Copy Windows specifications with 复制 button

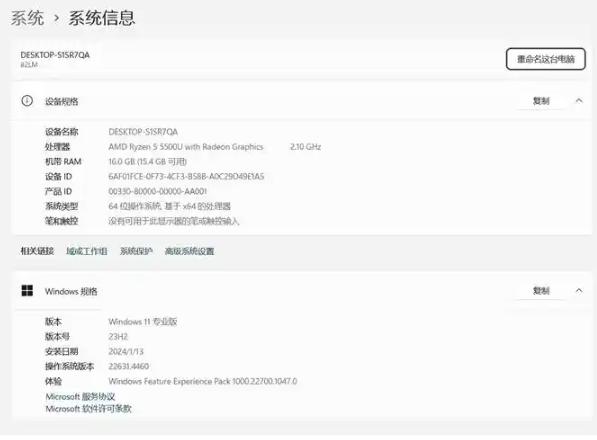pos(541,291)
